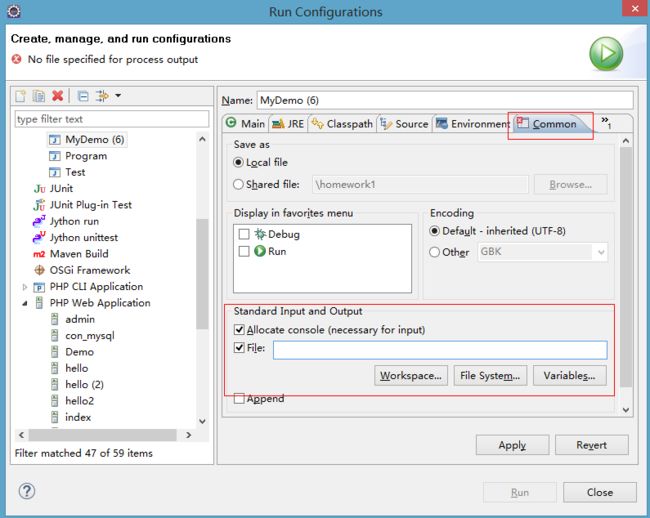The width and height of the screenshot is (650, 518).
Task: Click the duplicate configuration icon
Action: [x=39, y=96]
